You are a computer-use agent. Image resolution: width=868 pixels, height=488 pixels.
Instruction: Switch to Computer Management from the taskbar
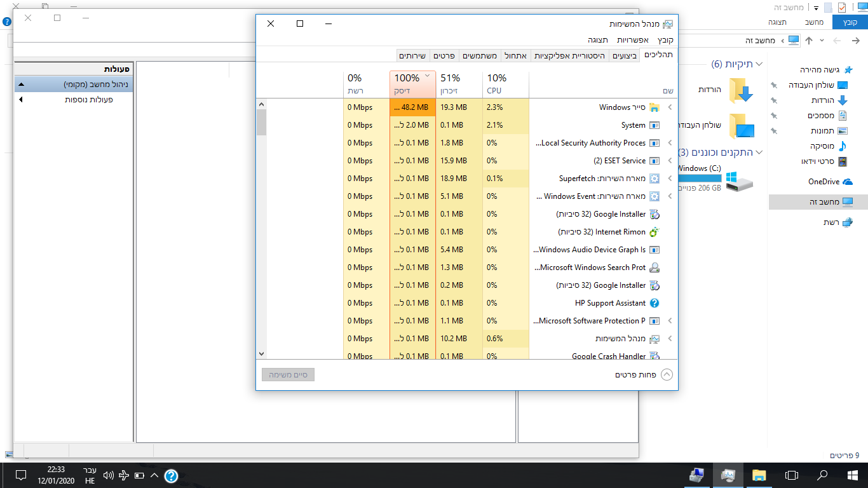coord(697,475)
